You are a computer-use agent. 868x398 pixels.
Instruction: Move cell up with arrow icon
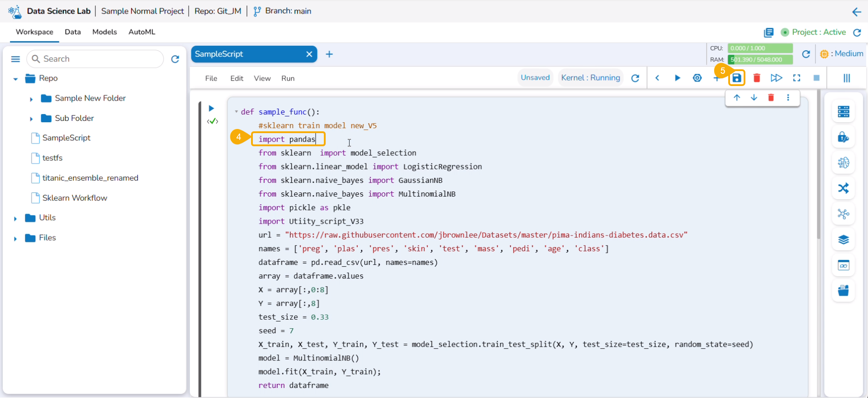(737, 98)
